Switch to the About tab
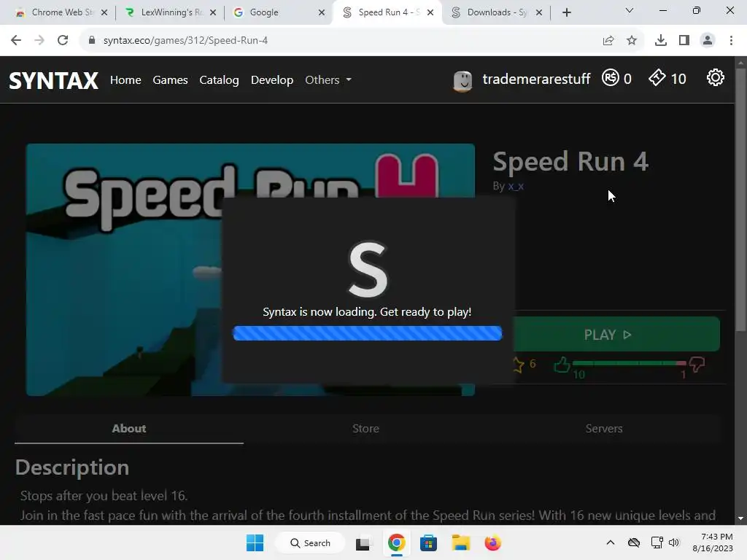747x560 pixels. pos(129,429)
